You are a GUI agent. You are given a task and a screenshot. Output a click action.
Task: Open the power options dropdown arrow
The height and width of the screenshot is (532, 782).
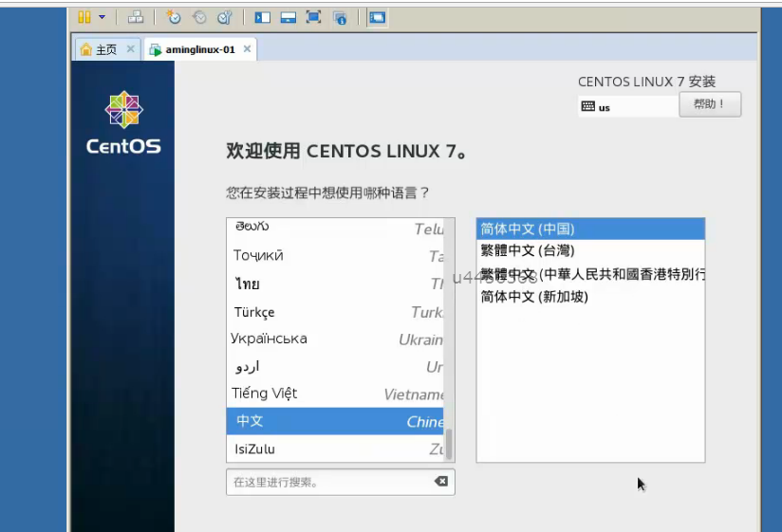102,17
